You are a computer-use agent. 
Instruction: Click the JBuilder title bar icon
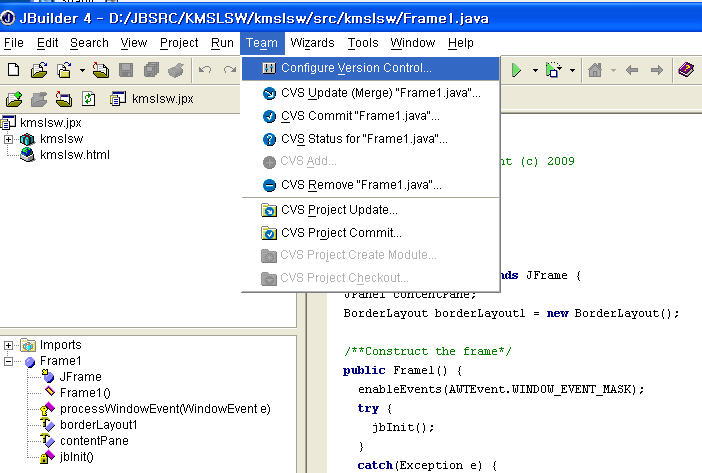point(8,18)
